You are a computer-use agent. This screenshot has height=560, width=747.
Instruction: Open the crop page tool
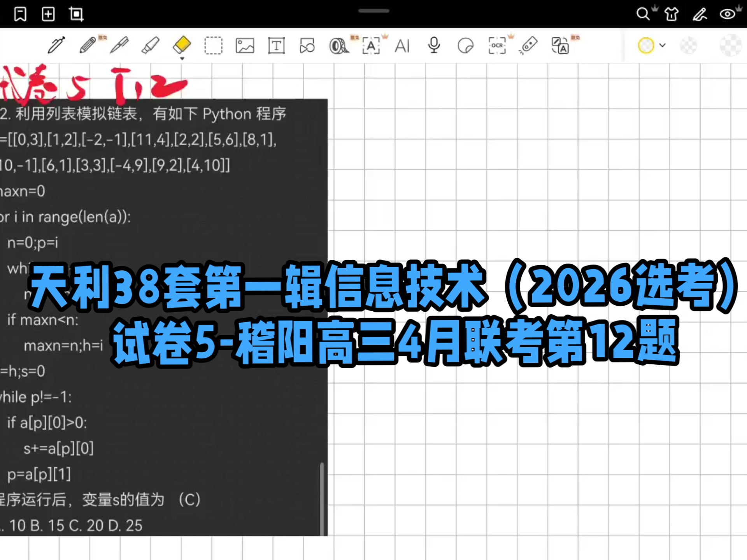click(x=76, y=14)
